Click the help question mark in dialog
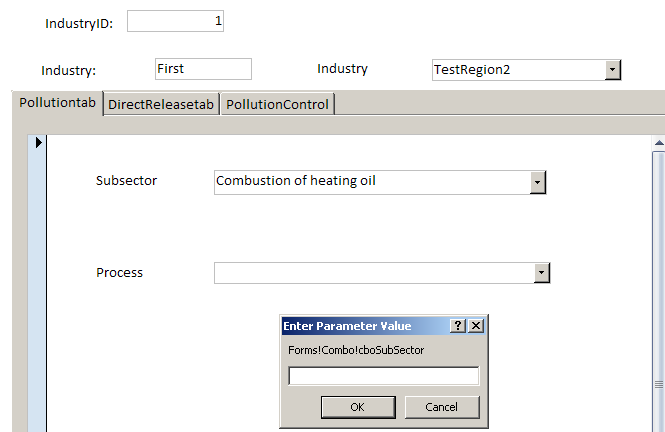This screenshot has width=665, height=432. coord(458,326)
